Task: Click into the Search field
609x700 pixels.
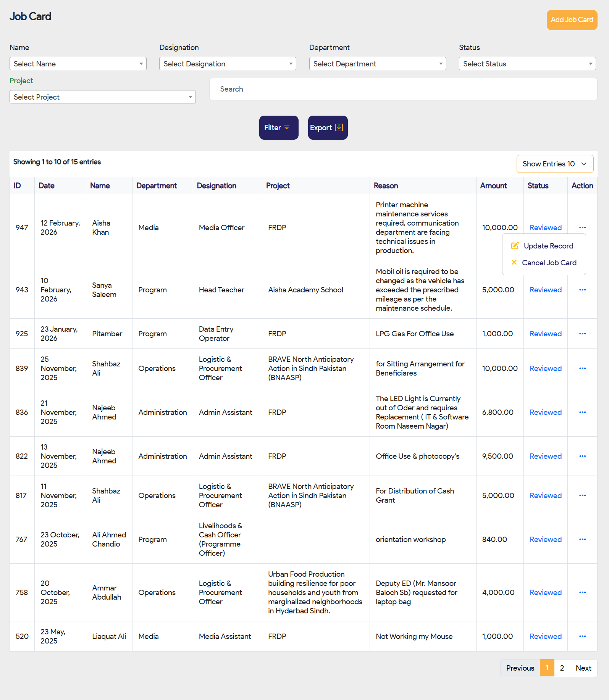Action: coord(403,89)
